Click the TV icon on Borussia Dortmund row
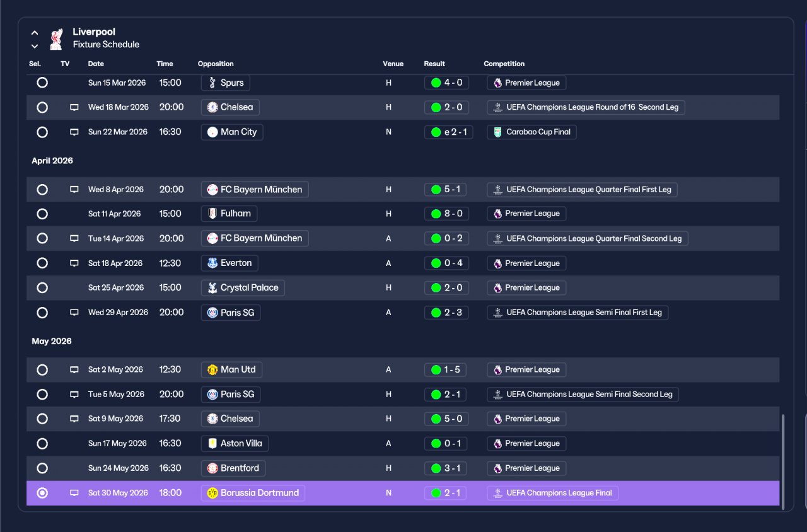This screenshot has height=532, width=807. point(74,493)
